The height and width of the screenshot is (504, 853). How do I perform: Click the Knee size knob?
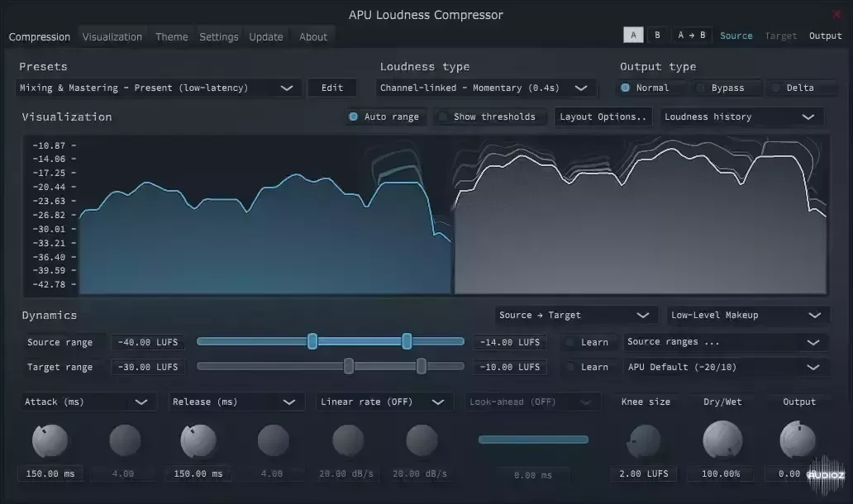pyautogui.click(x=645, y=441)
